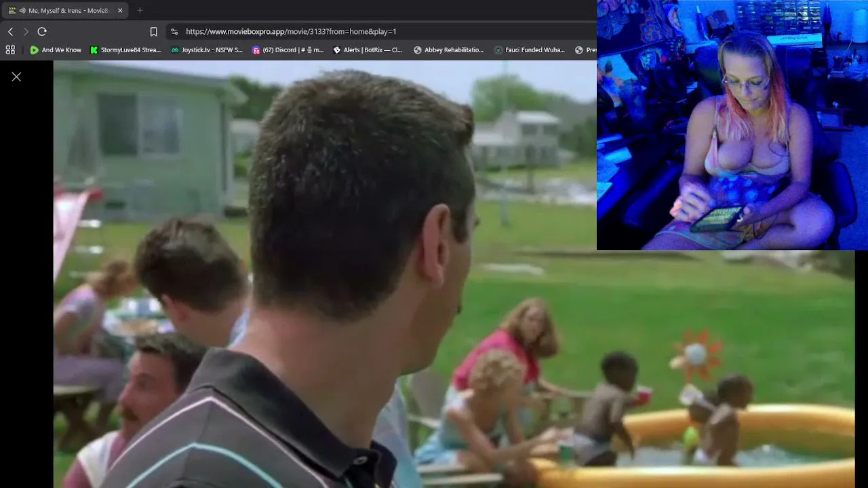The width and height of the screenshot is (868, 488).
Task: Click the webcam overlay in the corner
Action: pyautogui.click(x=732, y=125)
